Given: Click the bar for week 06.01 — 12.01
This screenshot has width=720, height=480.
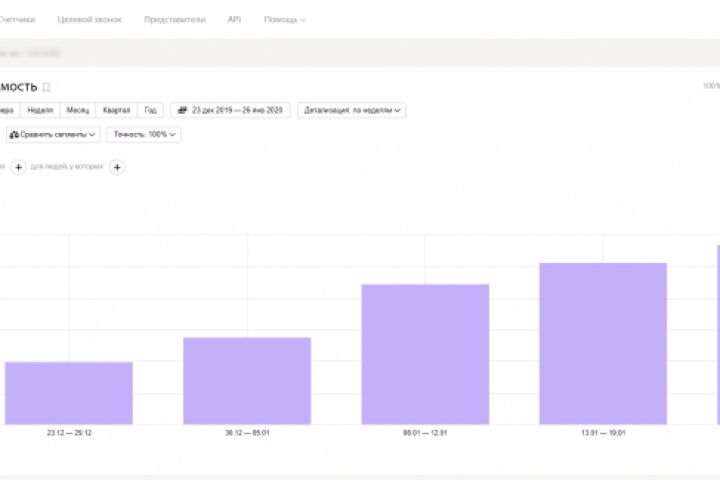Looking at the screenshot, I should click(x=425, y=354).
